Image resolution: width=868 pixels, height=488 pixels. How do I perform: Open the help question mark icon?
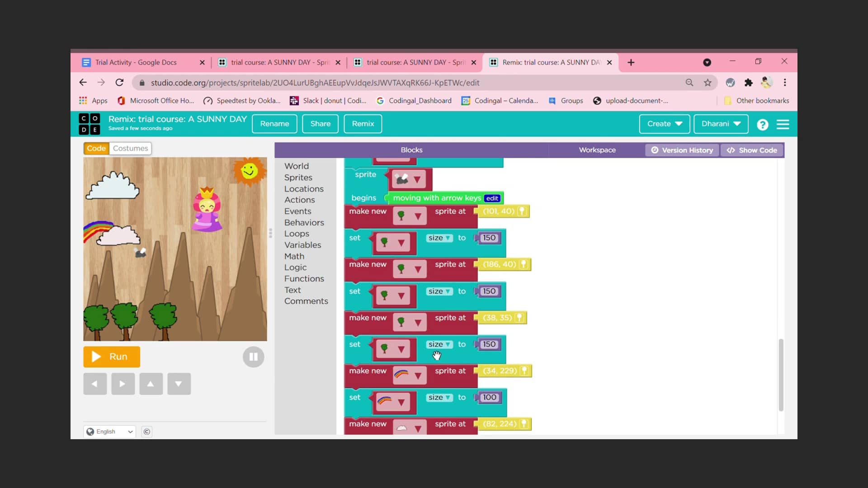[x=763, y=124]
